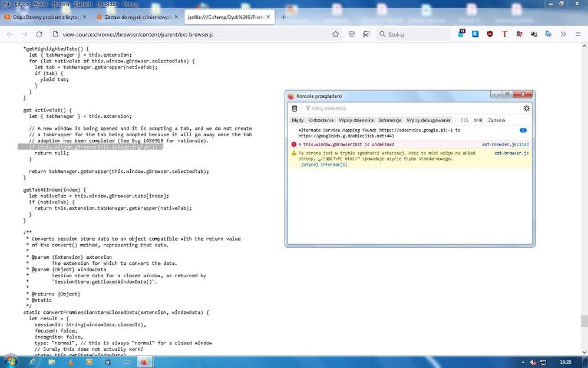Image resolution: width=588 pixels, height=368 pixels.
Task: Open the Zakładki menu
Action: pyautogui.click(x=83, y=4)
